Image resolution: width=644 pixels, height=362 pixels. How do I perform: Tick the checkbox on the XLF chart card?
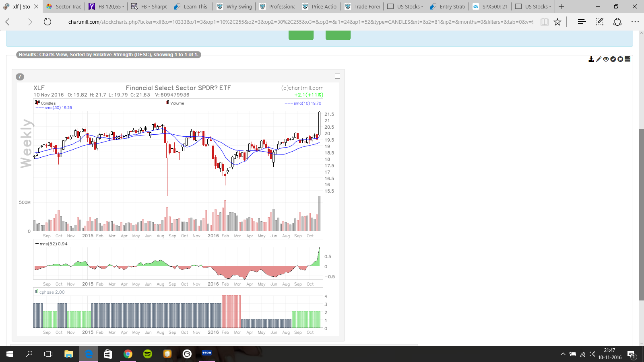coord(337,76)
